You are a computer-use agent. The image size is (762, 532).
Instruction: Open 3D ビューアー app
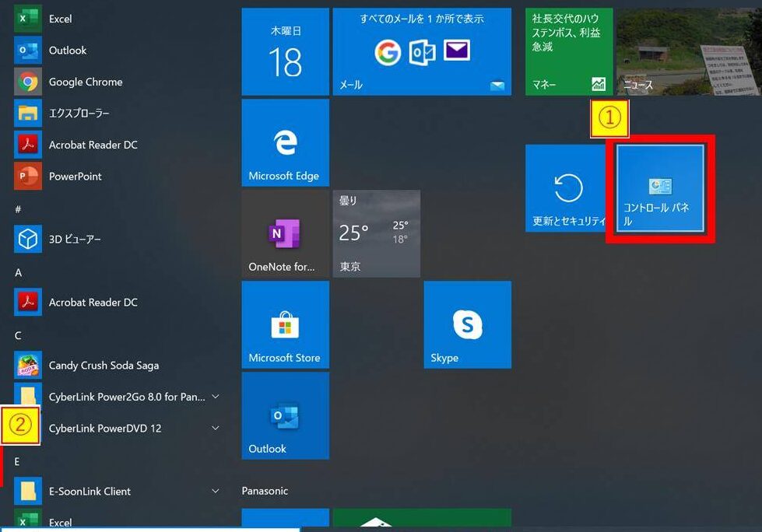(x=117, y=240)
